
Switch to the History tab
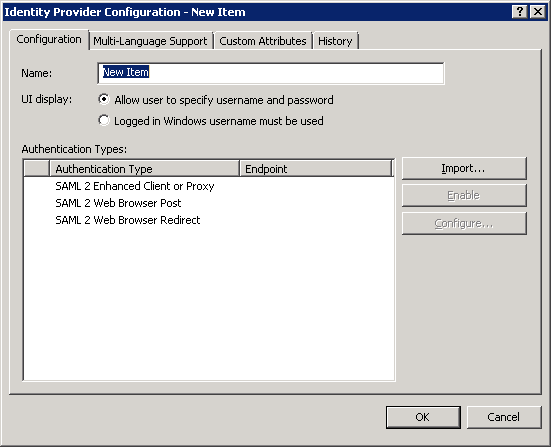coord(335,41)
